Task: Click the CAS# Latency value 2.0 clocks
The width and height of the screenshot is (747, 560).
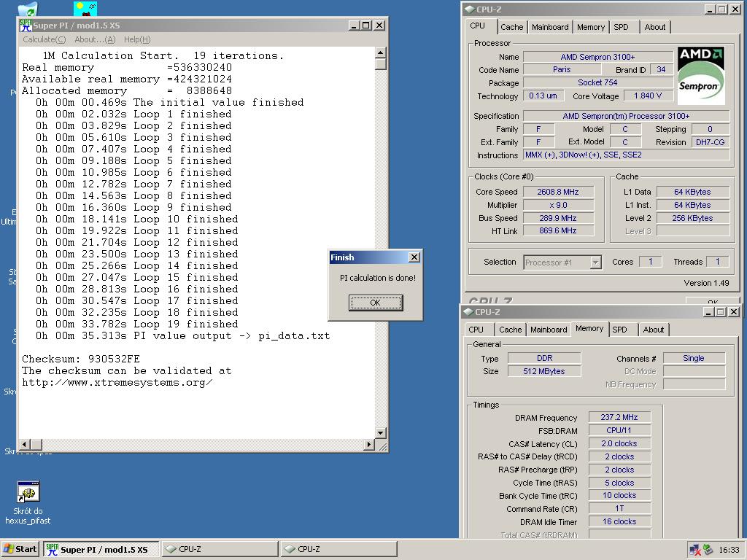Action: 619,443
